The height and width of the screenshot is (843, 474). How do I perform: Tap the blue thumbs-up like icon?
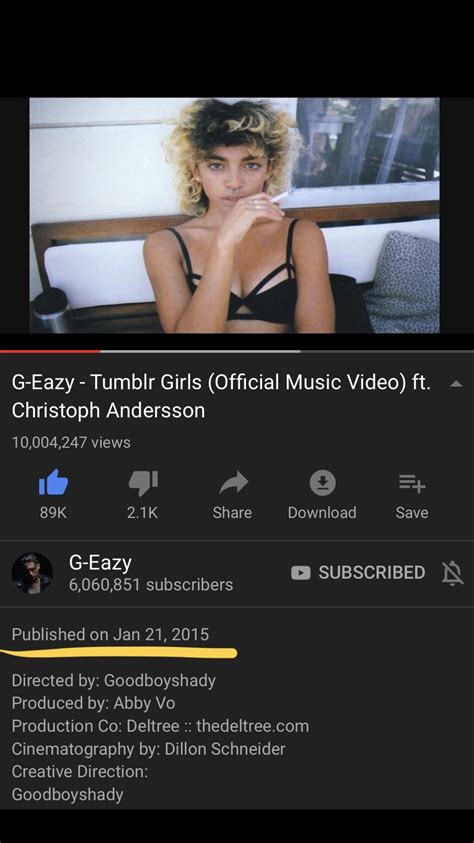[53, 482]
